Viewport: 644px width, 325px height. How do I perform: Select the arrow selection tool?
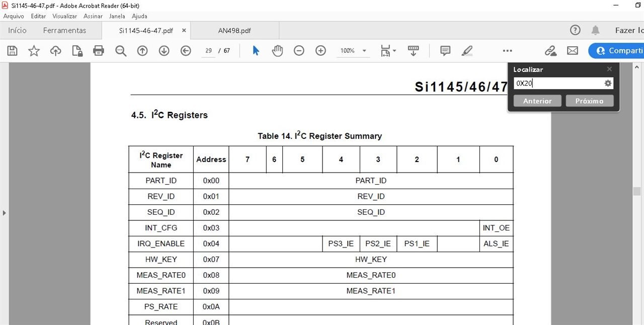[256, 51]
